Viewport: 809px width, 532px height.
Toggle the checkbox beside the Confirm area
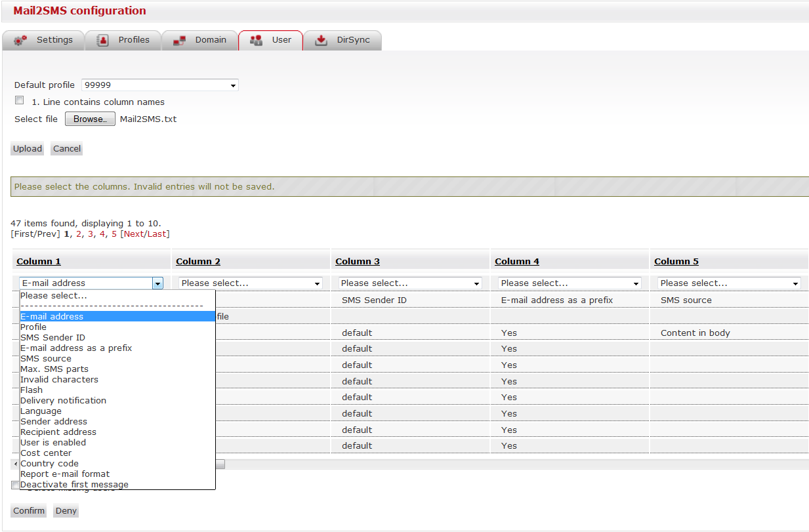point(15,485)
